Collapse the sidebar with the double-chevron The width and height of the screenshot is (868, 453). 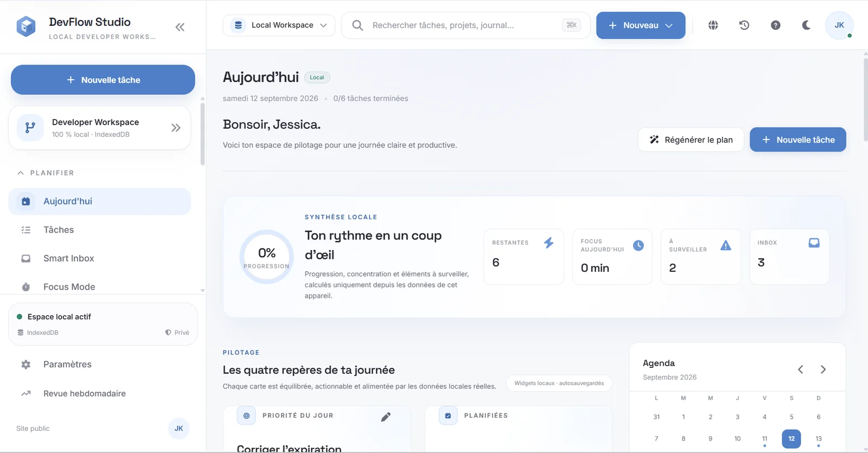pyautogui.click(x=180, y=27)
